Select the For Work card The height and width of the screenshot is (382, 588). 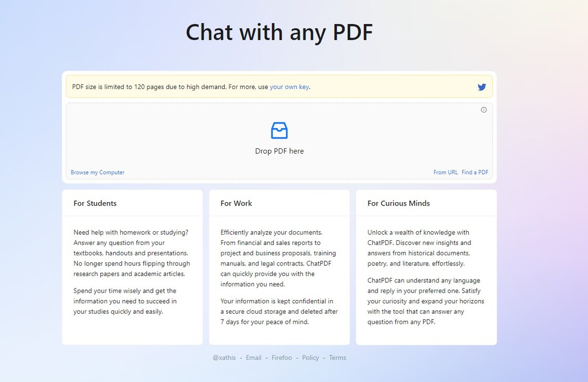(x=279, y=266)
